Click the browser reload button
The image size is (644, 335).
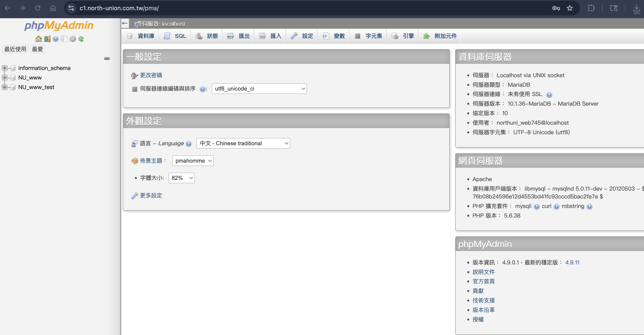click(x=38, y=8)
